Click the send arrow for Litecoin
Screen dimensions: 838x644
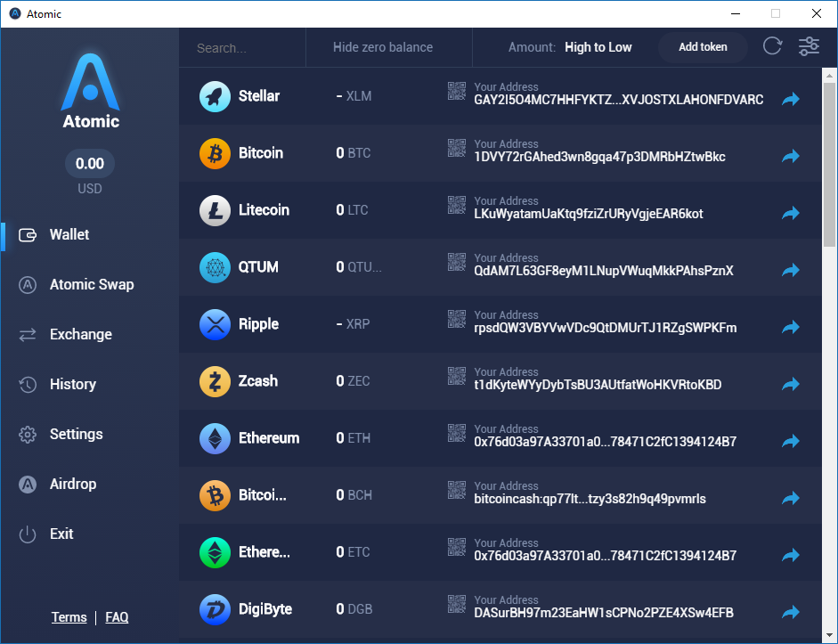tap(791, 213)
